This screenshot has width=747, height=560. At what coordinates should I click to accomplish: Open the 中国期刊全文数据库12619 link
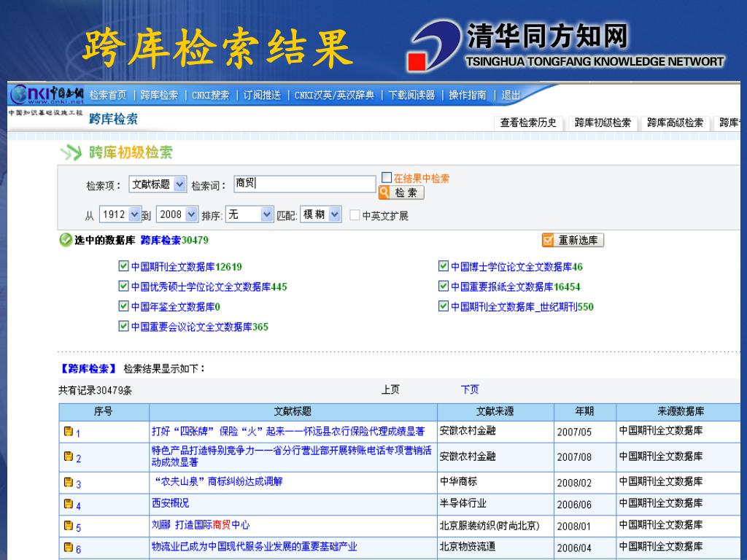187,267
